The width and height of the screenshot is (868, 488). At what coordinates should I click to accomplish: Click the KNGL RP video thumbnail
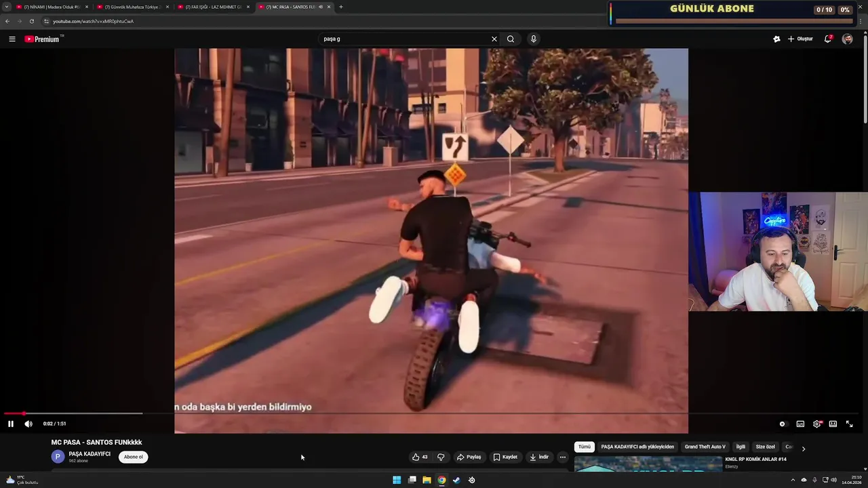pos(648,464)
